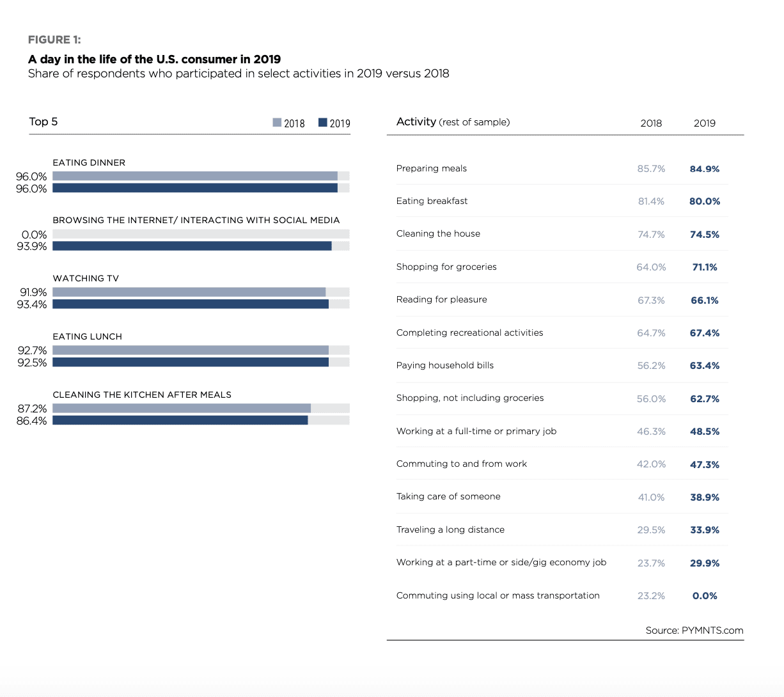Click the 'Traveling a long distance' row label
This screenshot has width=784, height=697.
(450, 529)
